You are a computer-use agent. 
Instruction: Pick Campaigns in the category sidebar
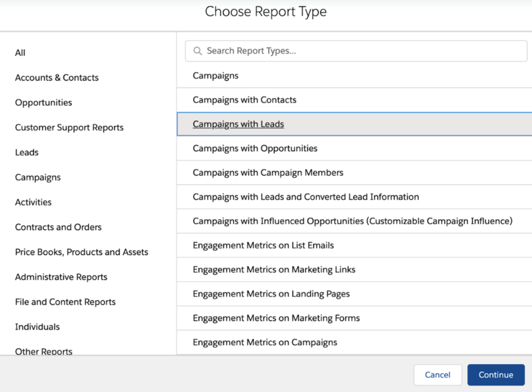(38, 177)
